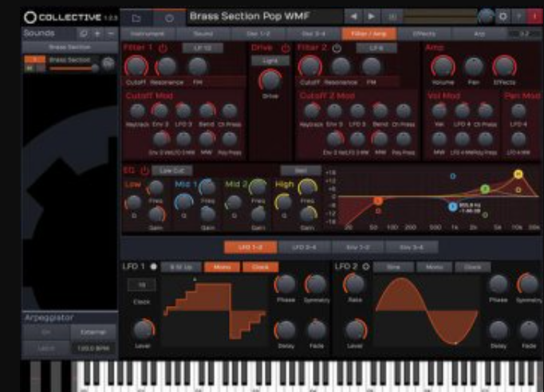Click the Brass Section layer round icon
Viewport: 544px width, 392px height.
tap(108, 64)
